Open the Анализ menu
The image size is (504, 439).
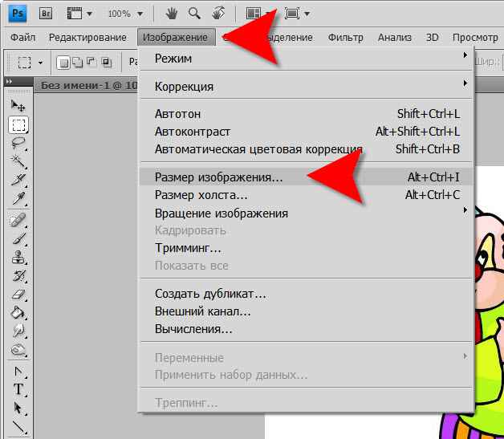(394, 37)
